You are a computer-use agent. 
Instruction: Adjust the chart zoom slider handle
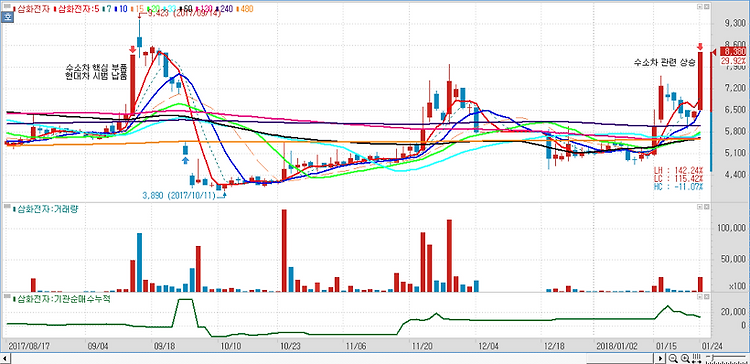click(712, 359)
